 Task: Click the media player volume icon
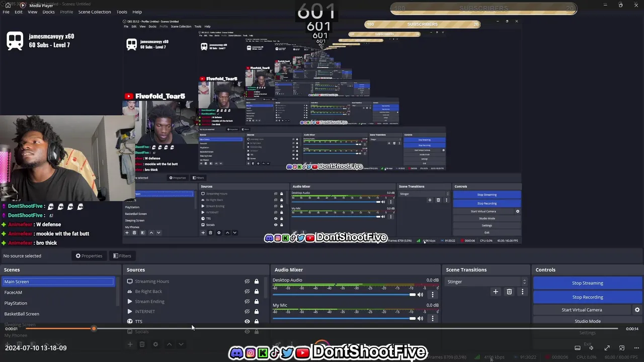click(x=591, y=348)
